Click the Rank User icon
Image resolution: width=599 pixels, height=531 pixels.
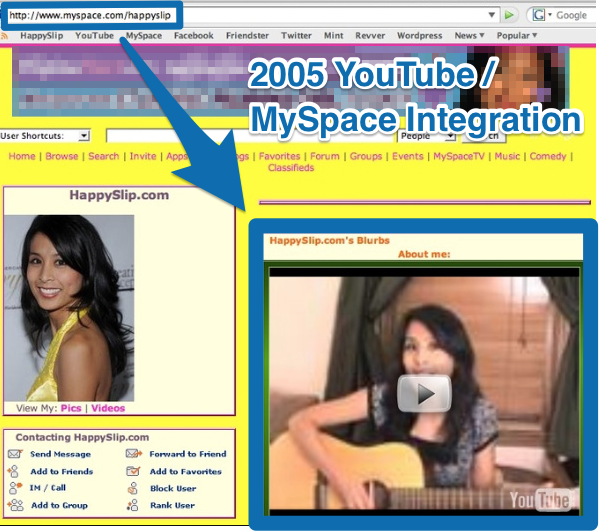click(x=133, y=505)
